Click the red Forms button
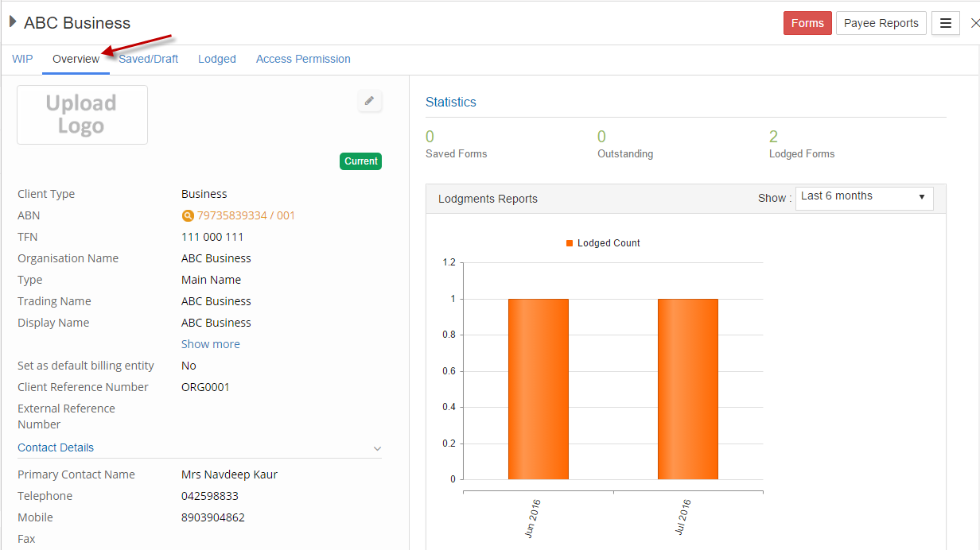980x550 pixels. tap(807, 23)
